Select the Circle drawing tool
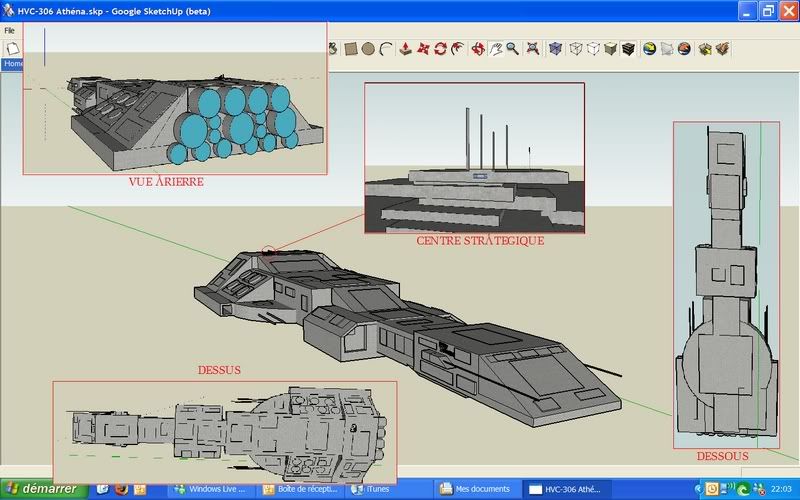The height and width of the screenshot is (500, 800). (x=368, y=49)
